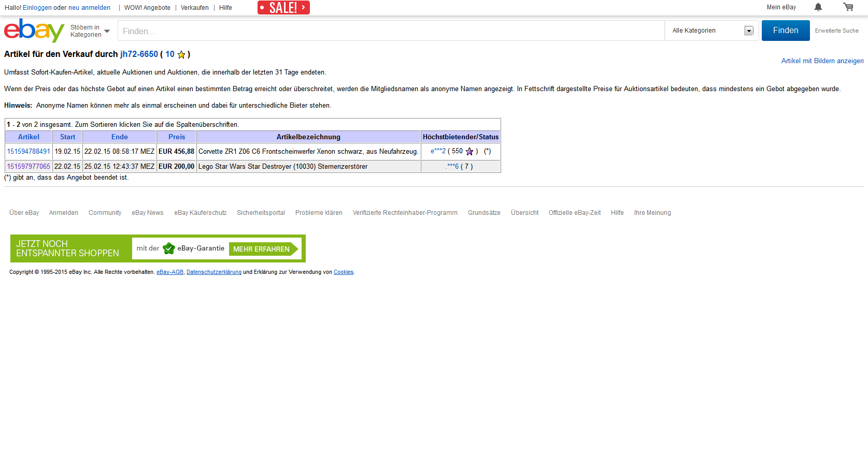Click the MEHR ERFAHREN button
This screenshot has height=468, width=868.
pos(263,249)
